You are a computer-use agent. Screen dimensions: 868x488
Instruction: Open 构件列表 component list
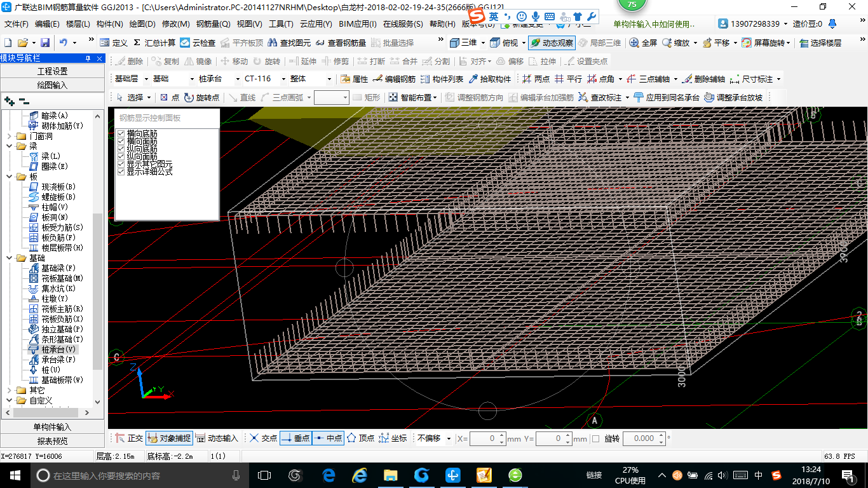(x=442, y=79)
